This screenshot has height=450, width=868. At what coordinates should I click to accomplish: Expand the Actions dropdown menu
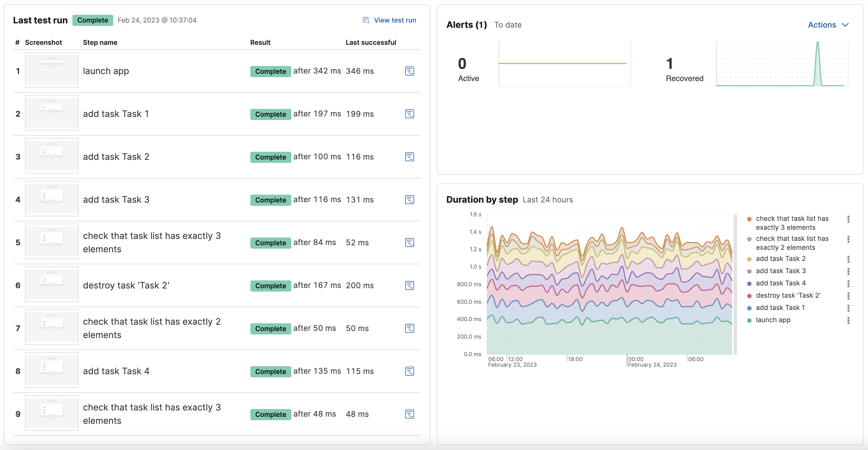(828, 24)
